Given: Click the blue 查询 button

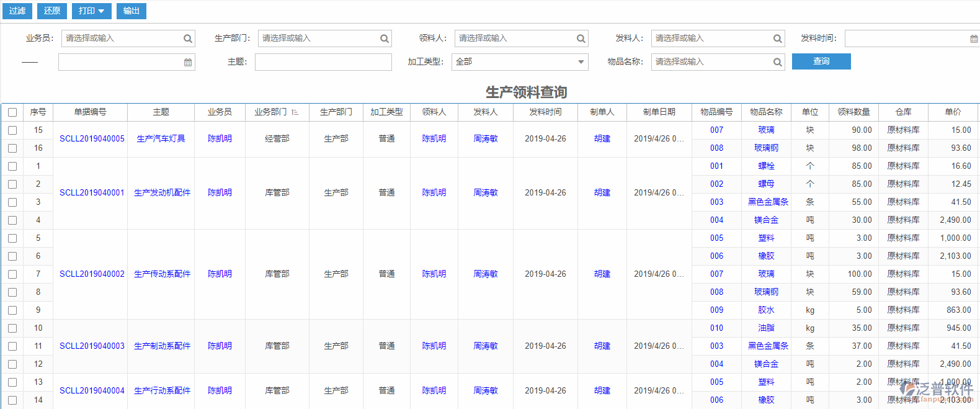Looking at the screenshot, I should 821,61.
